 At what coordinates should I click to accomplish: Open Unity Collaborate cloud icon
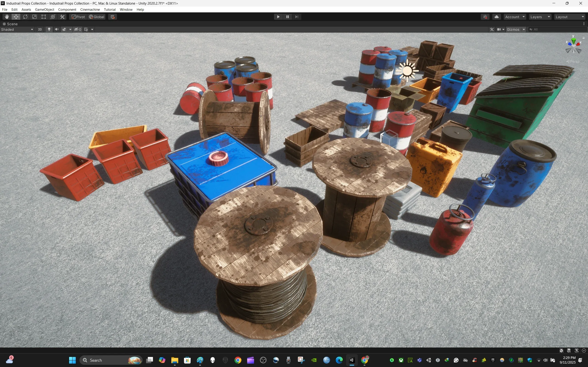click(x=497, y=17)
